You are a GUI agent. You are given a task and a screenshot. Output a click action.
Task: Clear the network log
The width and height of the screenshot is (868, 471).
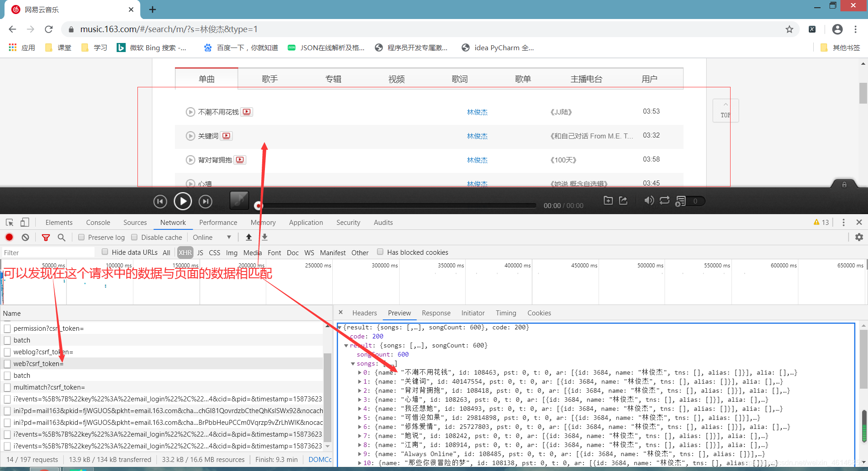pyautogui.click(x=25, y=237)
